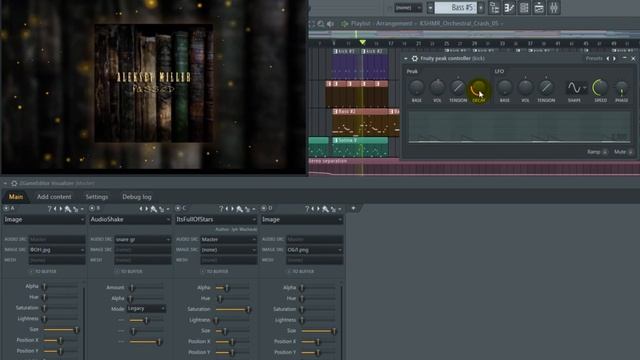Click the Peak DECAY knob

(x=478, y=87)
